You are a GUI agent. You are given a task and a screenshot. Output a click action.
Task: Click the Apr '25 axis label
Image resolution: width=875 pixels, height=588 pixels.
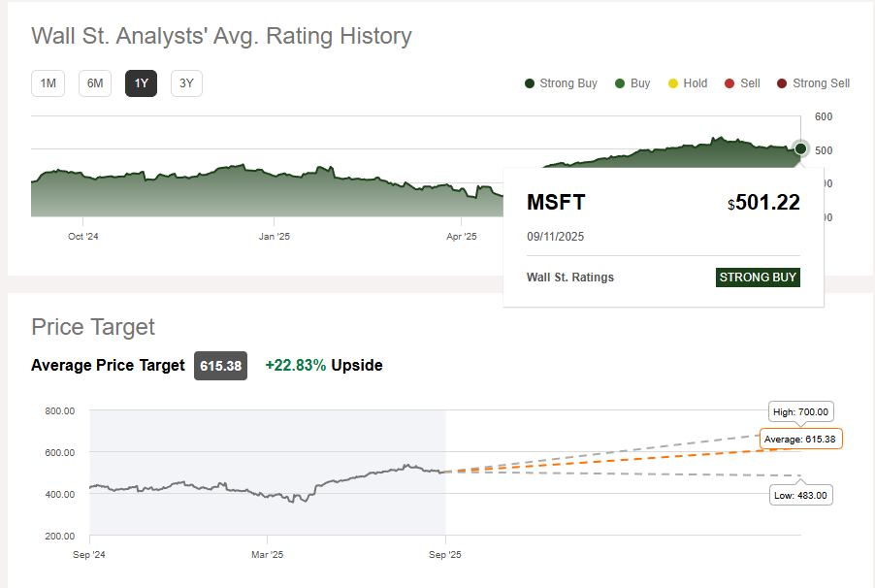[x=462, y=237]
